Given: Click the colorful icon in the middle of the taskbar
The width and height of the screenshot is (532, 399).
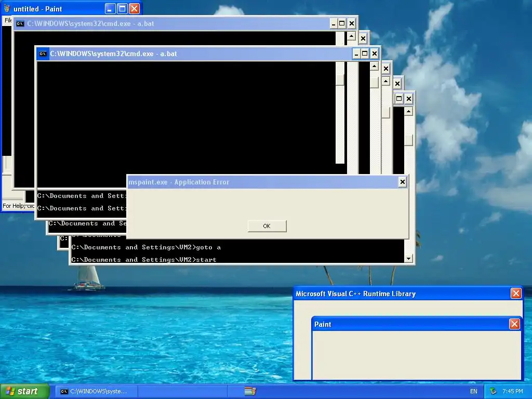Looking at the screenshot, I should (250, 391).
